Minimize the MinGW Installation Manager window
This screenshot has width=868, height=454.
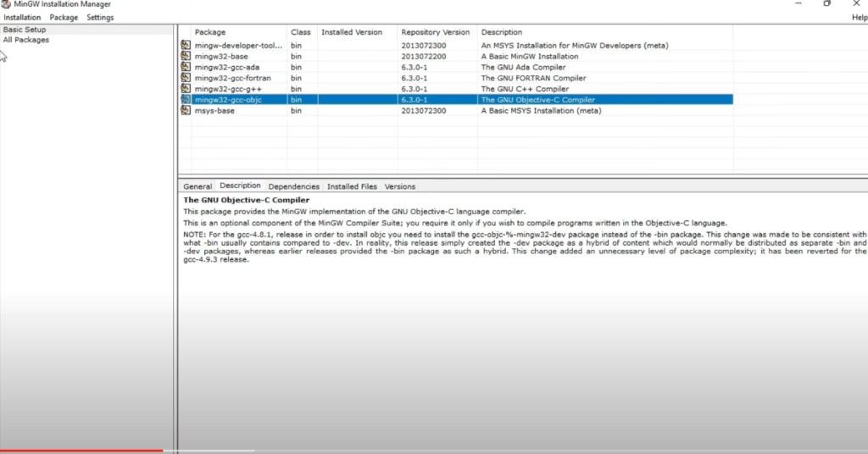(x=798, y=3)
